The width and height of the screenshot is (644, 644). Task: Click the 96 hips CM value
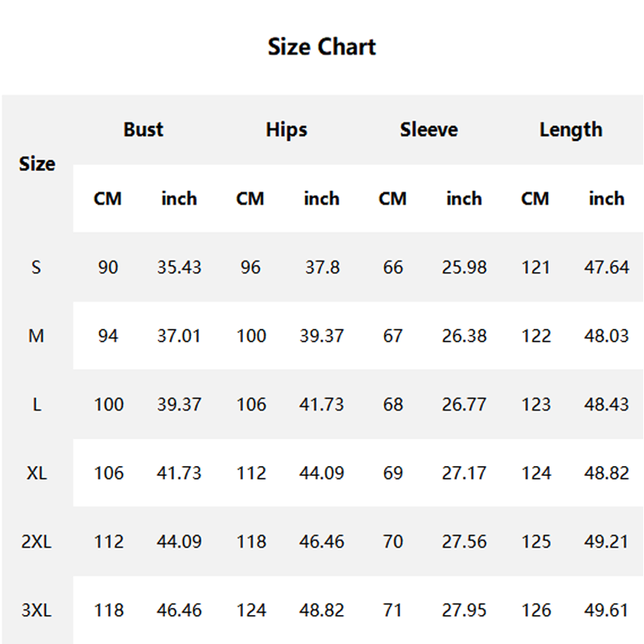[x=250, y=267]
